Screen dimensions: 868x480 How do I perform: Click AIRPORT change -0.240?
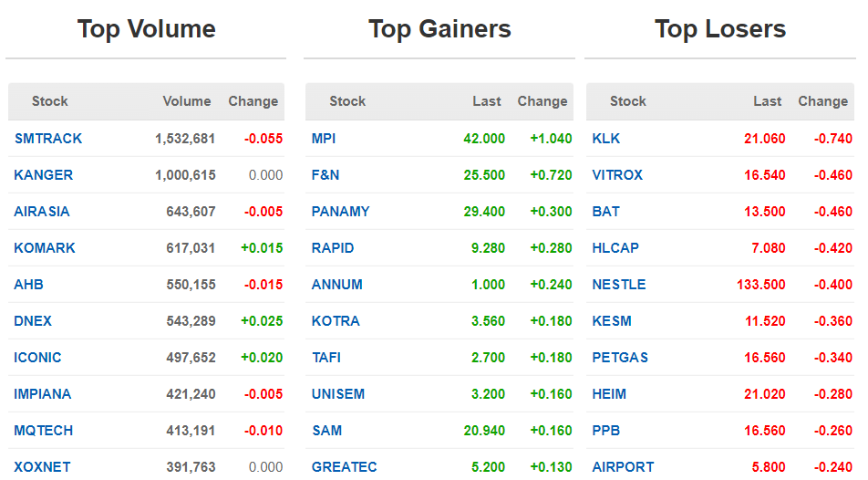[x=833, y=467]
